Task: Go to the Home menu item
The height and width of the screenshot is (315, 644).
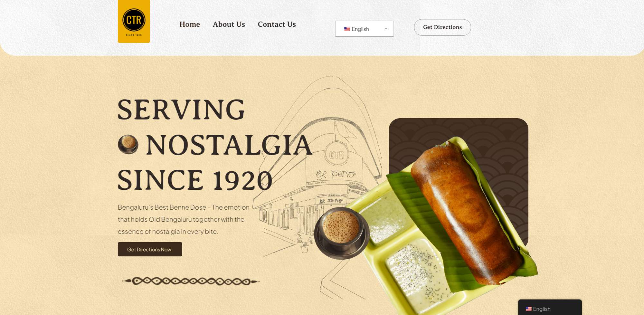Action: click(190, 24)
